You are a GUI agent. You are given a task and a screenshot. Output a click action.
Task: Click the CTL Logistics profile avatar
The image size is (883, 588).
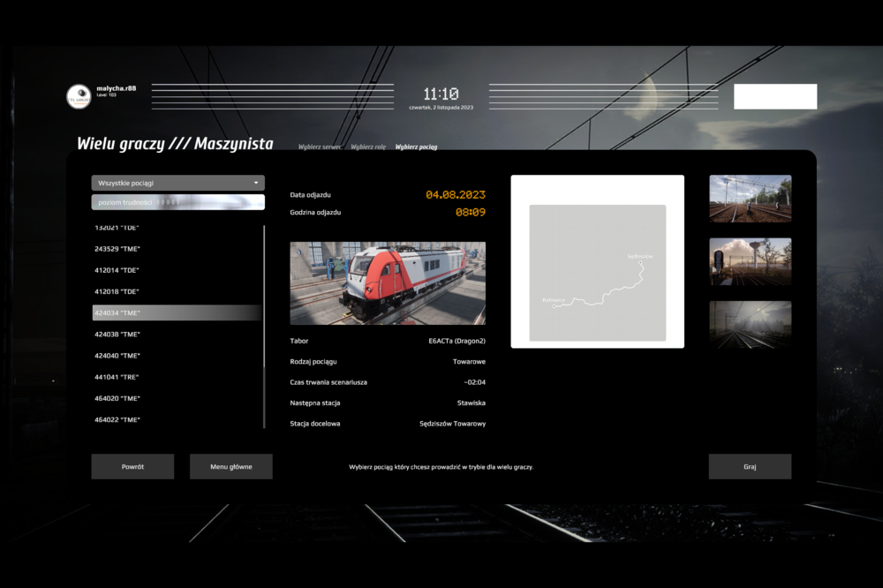[x=79, y=96]
